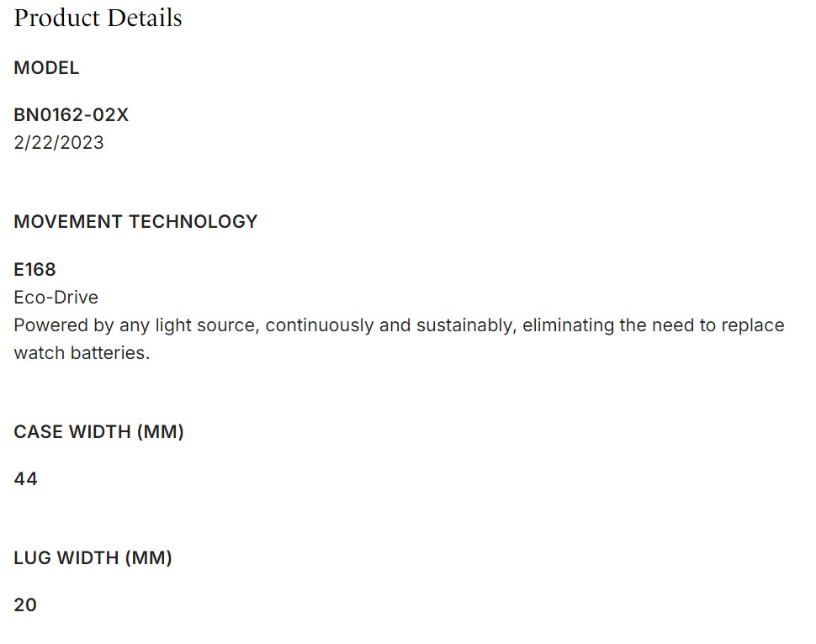The width and height of the screenshot is (816, 644).
Task: Select the lug width value 20
Action: pos(25,604)
